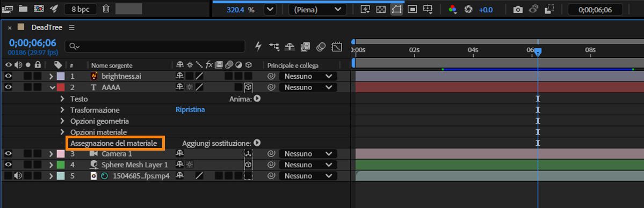644x208 pixels.
Task: Open Aggiungi sostituzione menu
Action: tap(257, 143)
